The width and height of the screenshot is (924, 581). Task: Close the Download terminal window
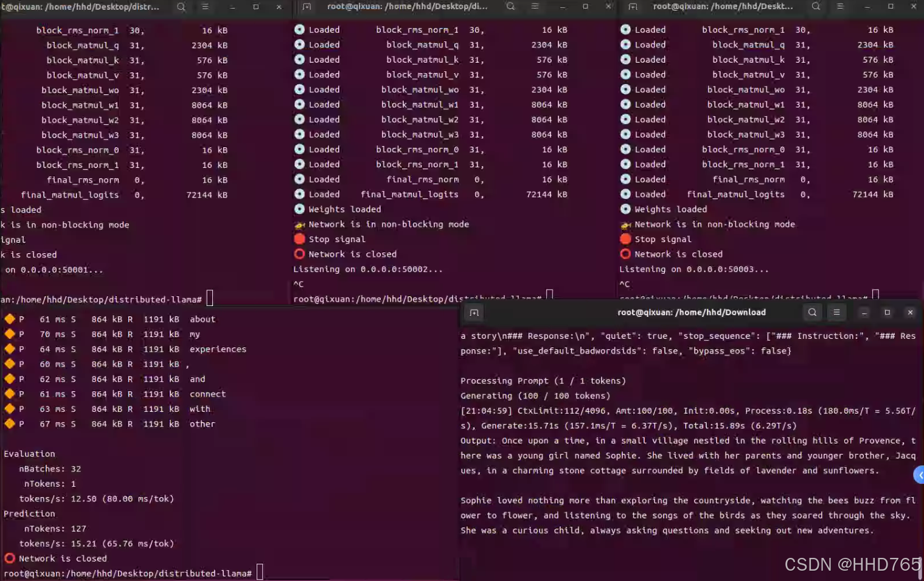[910, 313]
